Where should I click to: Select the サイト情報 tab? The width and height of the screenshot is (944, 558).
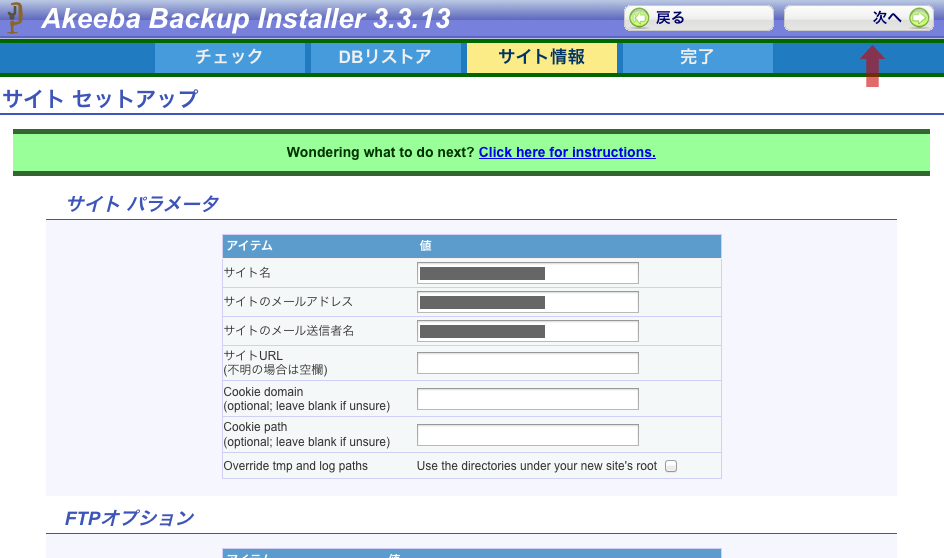[x=541, y=57]
